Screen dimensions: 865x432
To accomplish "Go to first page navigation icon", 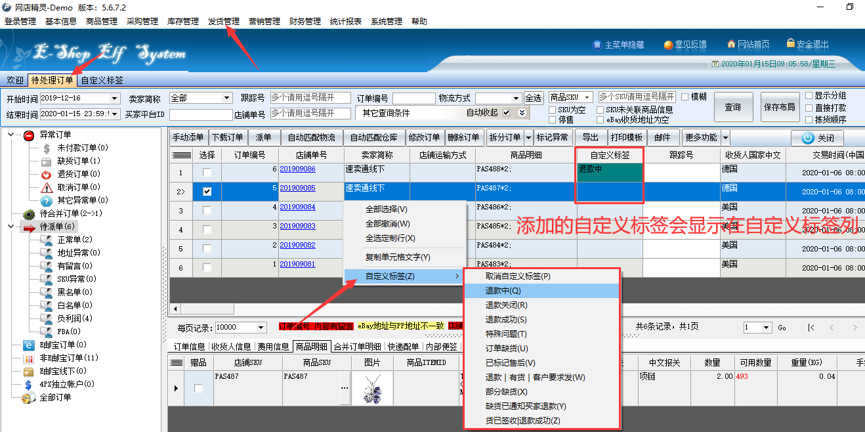I will pyautogui.click(x=811, y=327).
